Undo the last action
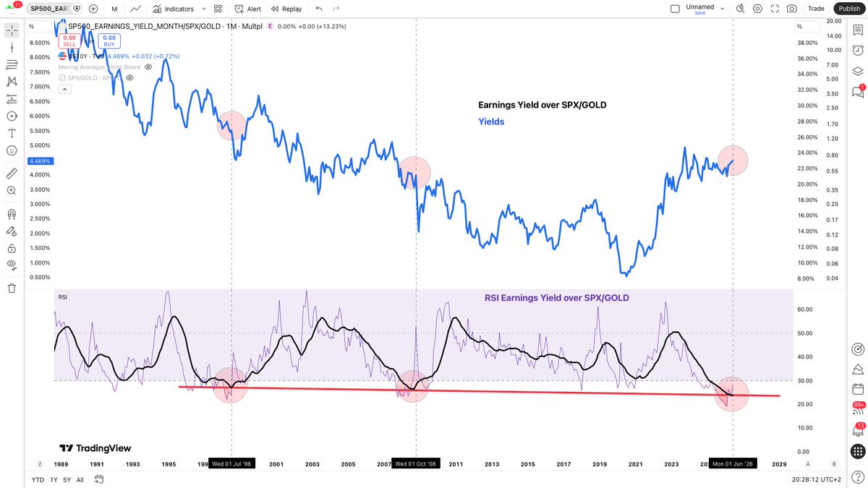868x488 pixels. 319,9
